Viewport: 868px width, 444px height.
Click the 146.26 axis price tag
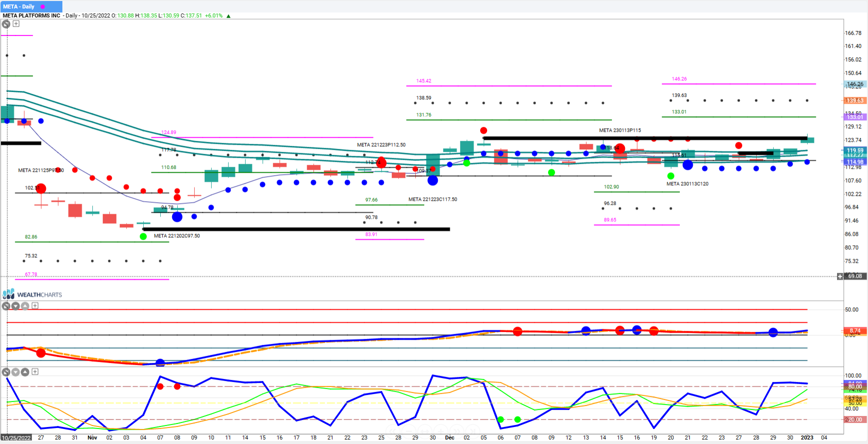pos(855,84)
